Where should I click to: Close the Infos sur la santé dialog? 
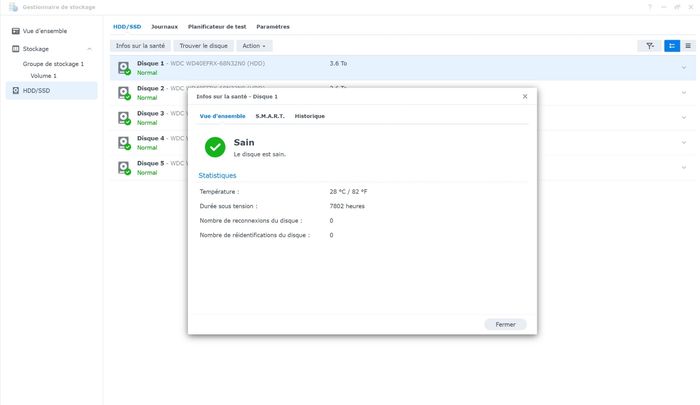(x=525, y=96)
